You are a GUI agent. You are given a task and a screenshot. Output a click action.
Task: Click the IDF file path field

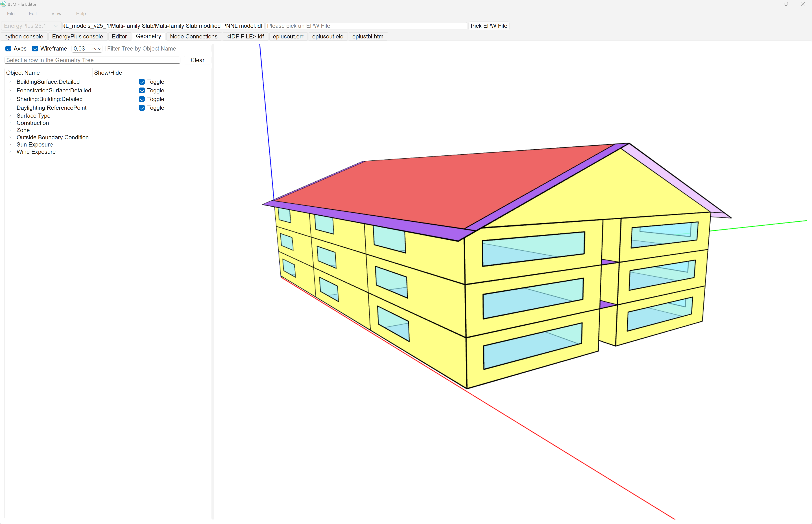(163, 26)
